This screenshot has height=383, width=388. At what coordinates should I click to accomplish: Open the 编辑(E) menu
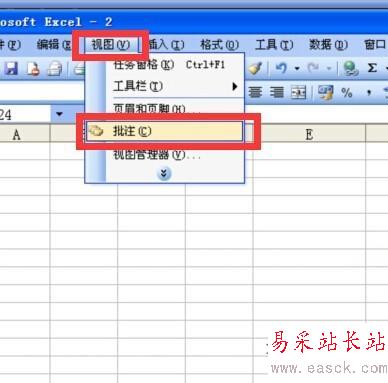53,45
